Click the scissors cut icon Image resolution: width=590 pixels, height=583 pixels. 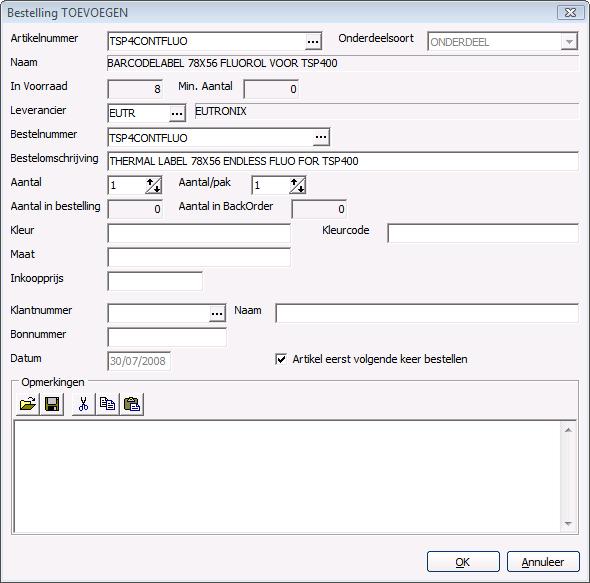84,404
